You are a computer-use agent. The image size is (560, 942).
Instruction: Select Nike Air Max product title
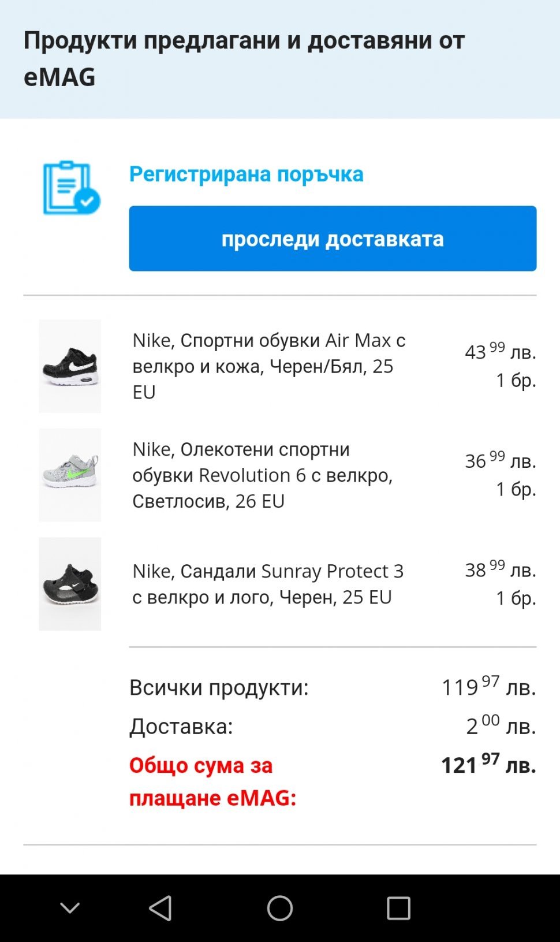coord(269,366)
